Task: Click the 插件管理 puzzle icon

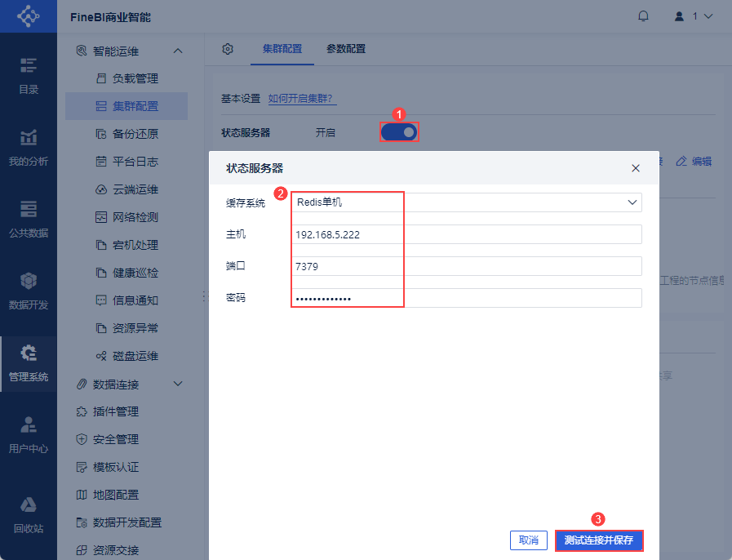Action: tap(82, 411)
